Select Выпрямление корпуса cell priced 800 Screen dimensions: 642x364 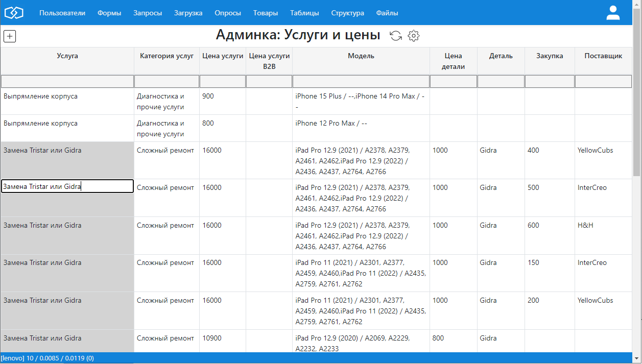(67, 128)
